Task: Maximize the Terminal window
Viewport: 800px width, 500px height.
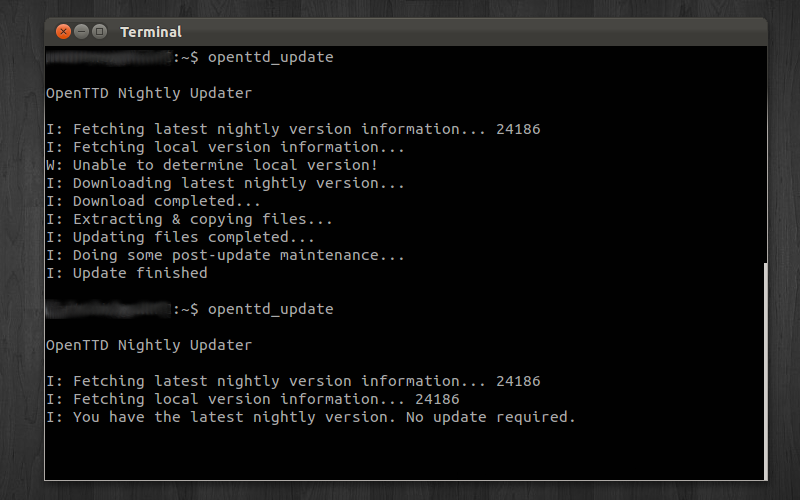Action: [x=100, y=32]
